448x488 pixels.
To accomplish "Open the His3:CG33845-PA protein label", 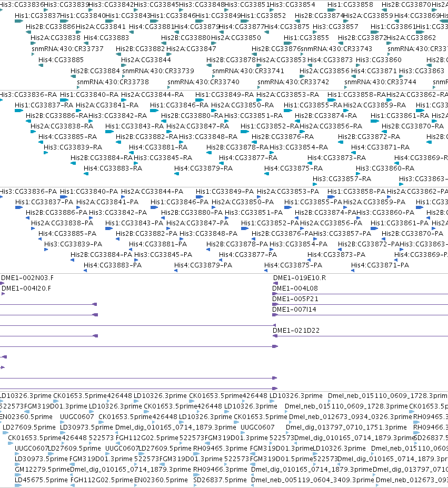I will click(163, 255).
